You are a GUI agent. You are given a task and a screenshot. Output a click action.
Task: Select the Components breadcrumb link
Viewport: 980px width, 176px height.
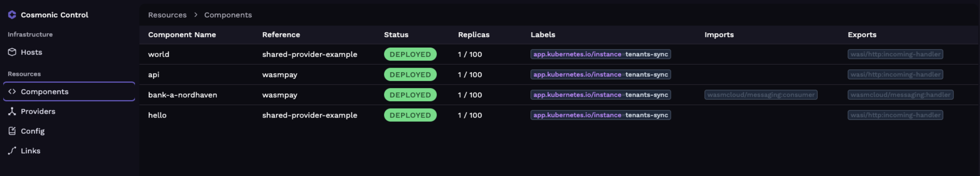228,15
